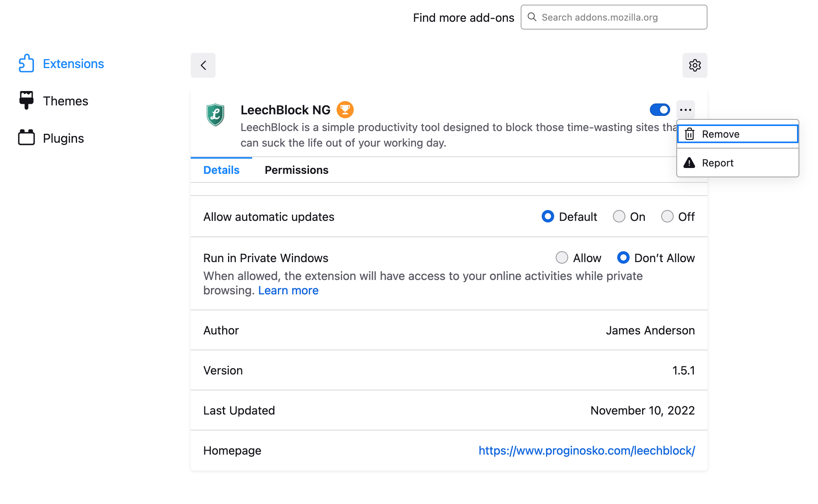Open the gear tools menu for add-ons
This screenshot has width=818, height=504.
pos(695,65)
